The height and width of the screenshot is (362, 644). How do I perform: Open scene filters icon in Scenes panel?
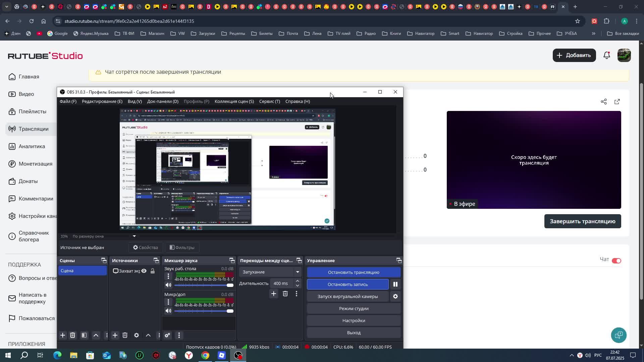click(84, 335)
